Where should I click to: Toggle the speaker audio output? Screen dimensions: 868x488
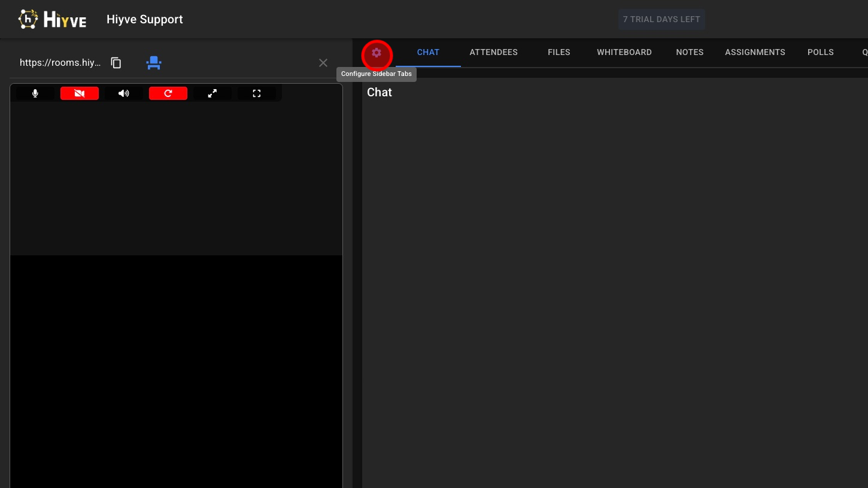(124, 93)
